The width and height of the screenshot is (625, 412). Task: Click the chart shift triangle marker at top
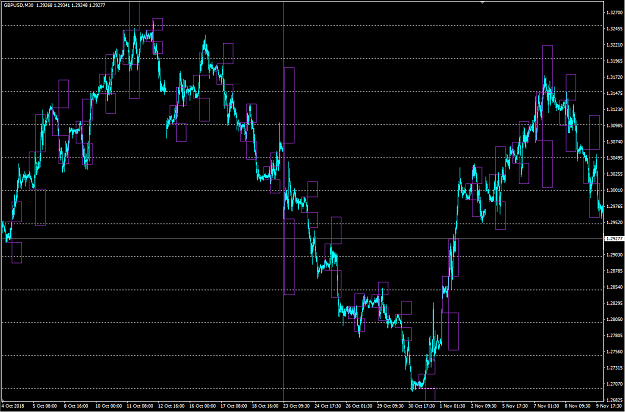point(483,2)
